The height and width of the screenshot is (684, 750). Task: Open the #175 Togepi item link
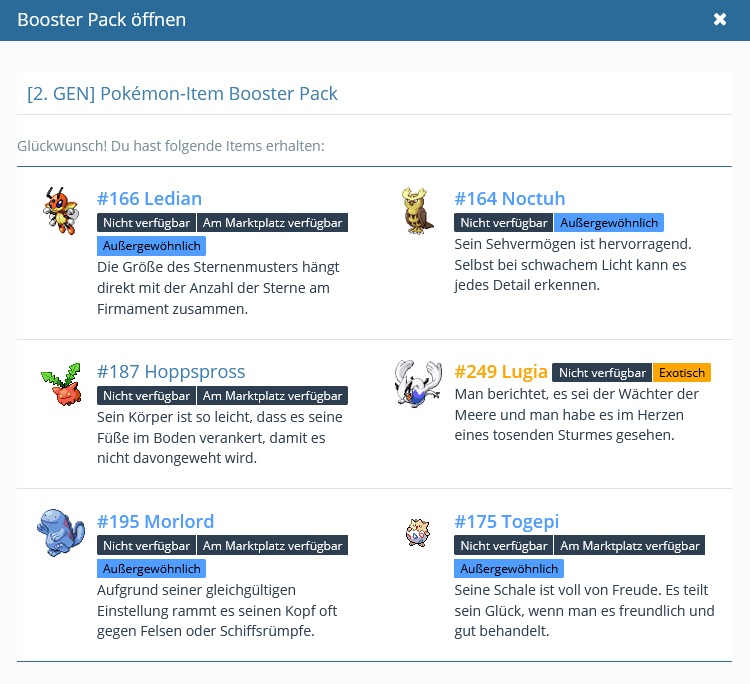point(506,521)
